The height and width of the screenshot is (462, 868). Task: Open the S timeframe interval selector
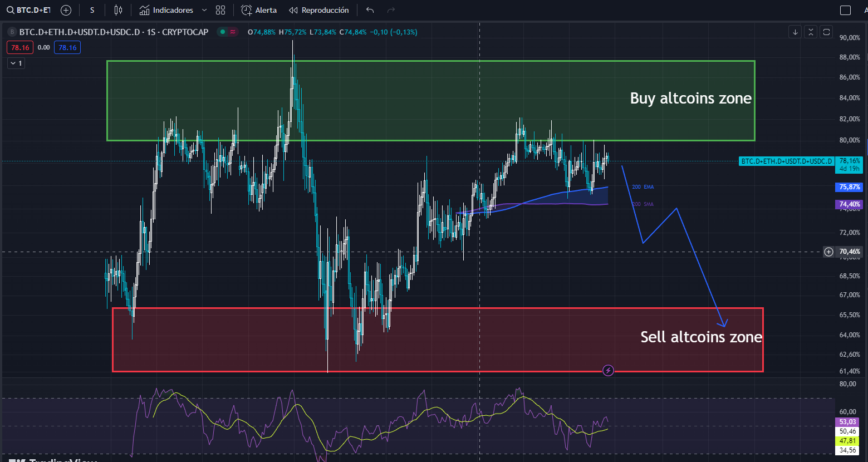coord(92,10)
